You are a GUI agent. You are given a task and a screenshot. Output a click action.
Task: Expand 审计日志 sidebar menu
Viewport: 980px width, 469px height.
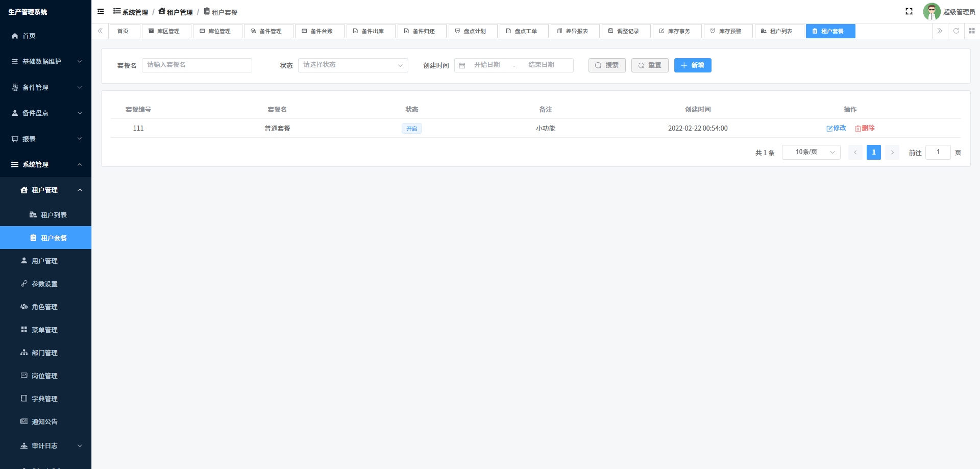[x=45, y=446]
